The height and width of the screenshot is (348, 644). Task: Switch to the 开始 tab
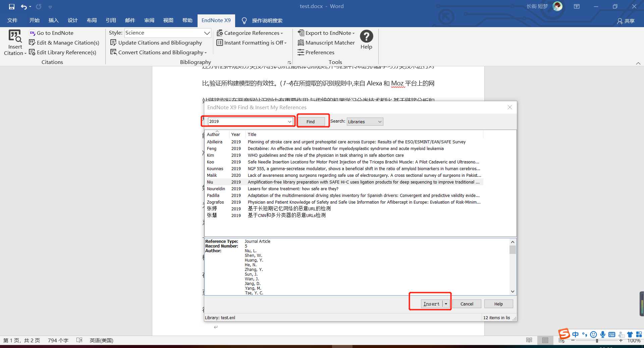[34, 20]
